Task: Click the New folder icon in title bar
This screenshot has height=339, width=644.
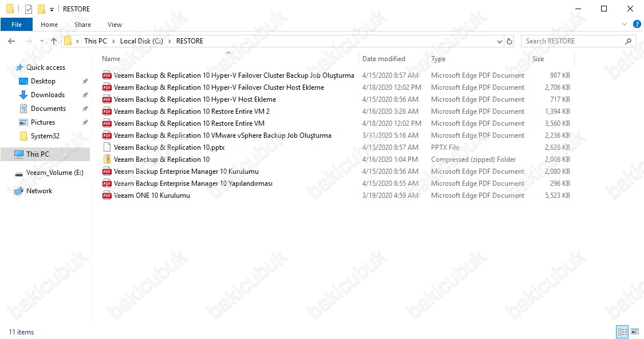Action: [41, 9]
